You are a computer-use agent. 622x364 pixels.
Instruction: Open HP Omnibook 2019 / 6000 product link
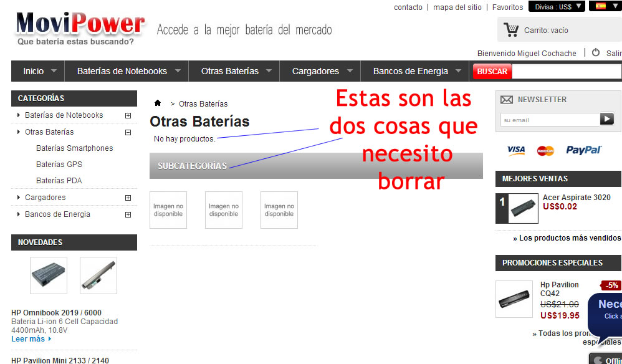tap(56, 312)
